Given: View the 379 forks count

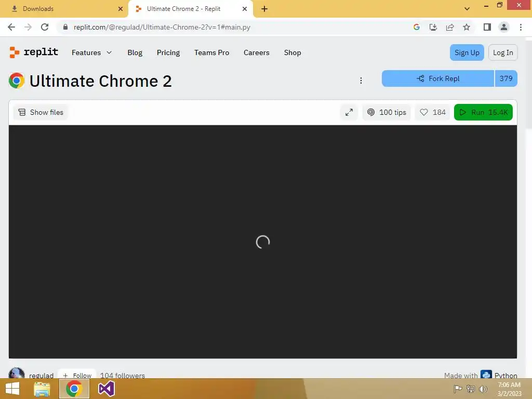Looking at the screenshot, I should [x=506, y=78].
